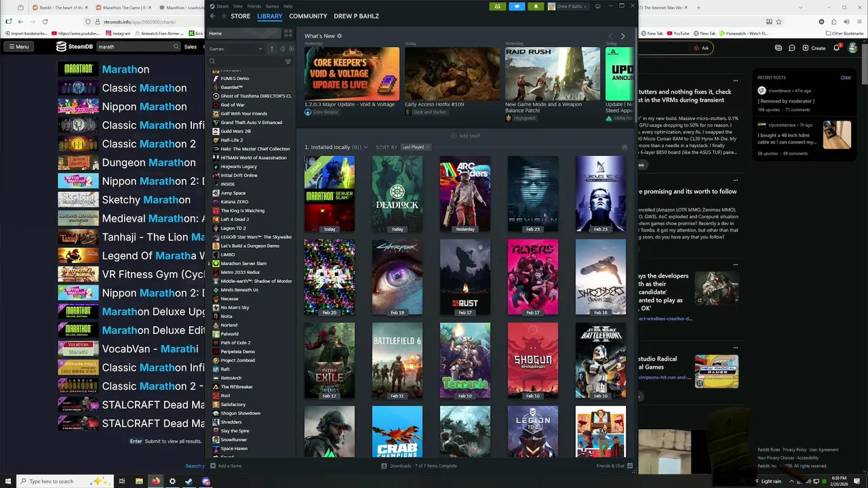Open the Last Played sort dropdown
This screenshot has height=488, width=868.
(x=415, y=147)
